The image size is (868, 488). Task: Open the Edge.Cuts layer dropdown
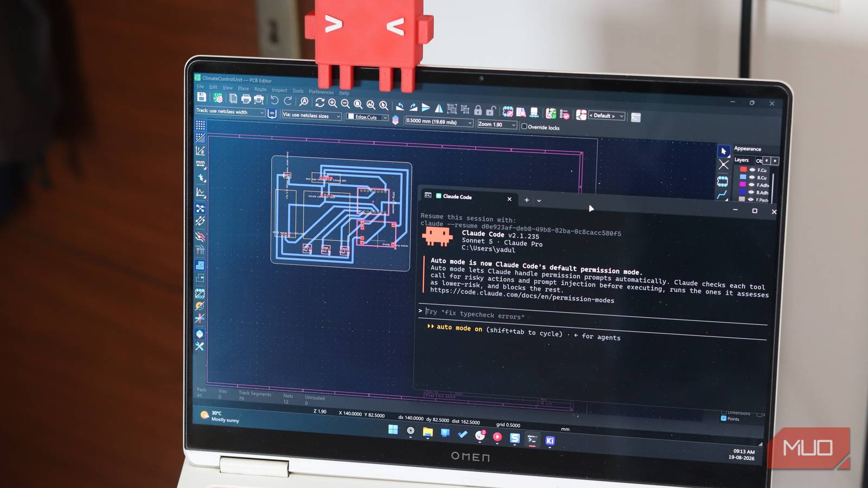(367, 117)
